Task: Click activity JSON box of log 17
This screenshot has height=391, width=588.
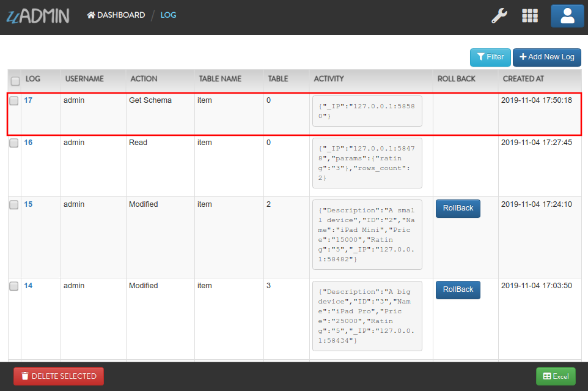Action: pos(367,111)
